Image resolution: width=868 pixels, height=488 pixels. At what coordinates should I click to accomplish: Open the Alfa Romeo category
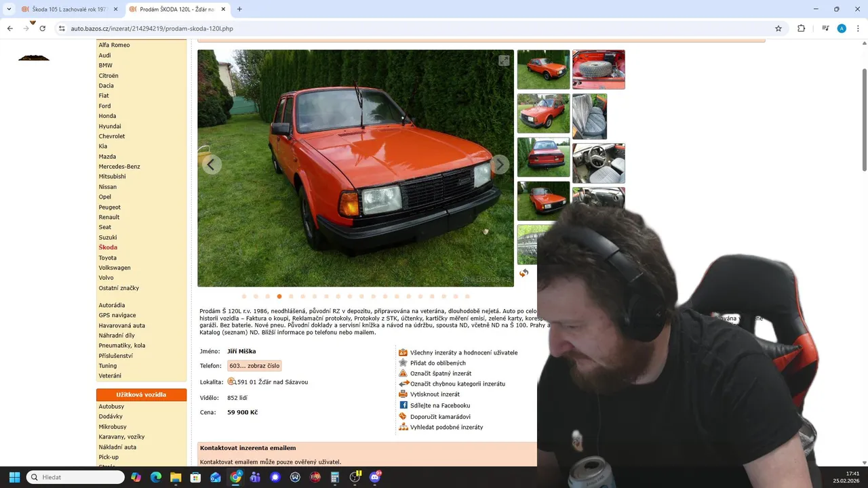(114, 45)
